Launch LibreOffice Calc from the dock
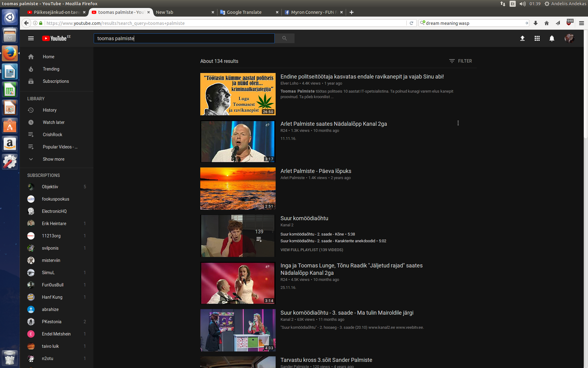The width and height of the screenshot is (588, 368). point(10,90)
